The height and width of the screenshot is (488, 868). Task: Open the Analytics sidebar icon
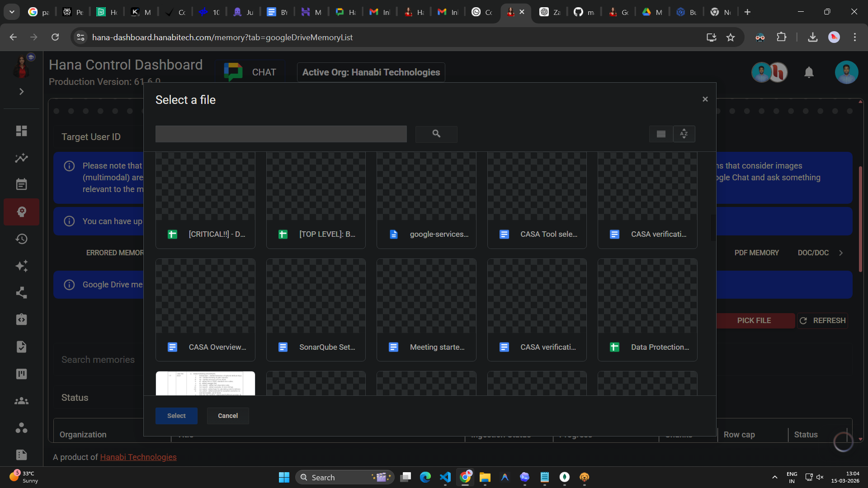coord(21,158)
